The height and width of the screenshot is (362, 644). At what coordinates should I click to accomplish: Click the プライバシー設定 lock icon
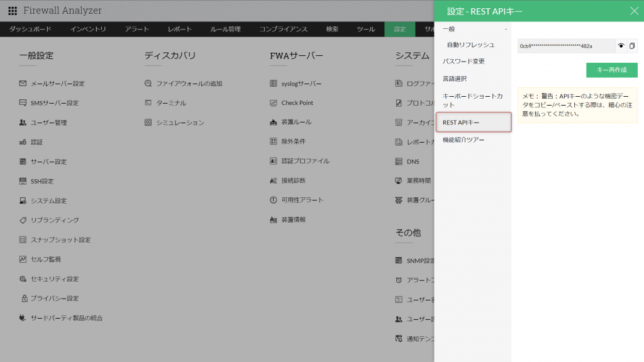pos(25,299)
